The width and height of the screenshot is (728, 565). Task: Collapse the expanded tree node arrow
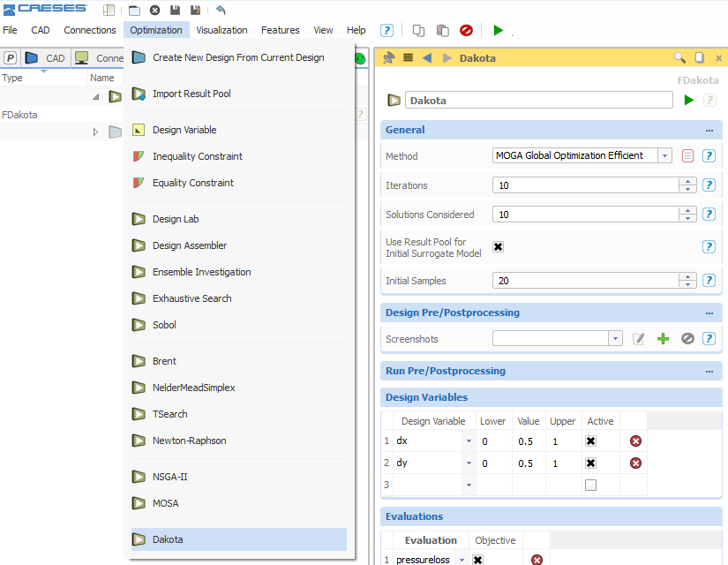(x=95, y=96)
